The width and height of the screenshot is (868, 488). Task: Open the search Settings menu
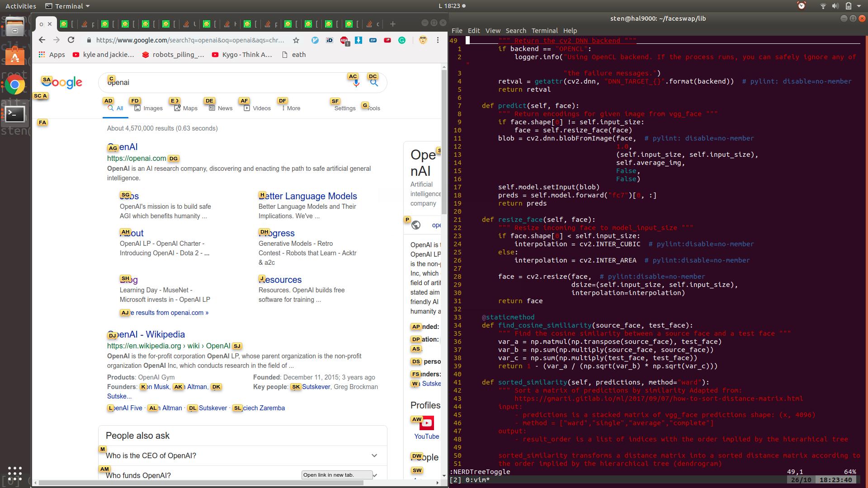pyautogui.click(x=344, y=108)
